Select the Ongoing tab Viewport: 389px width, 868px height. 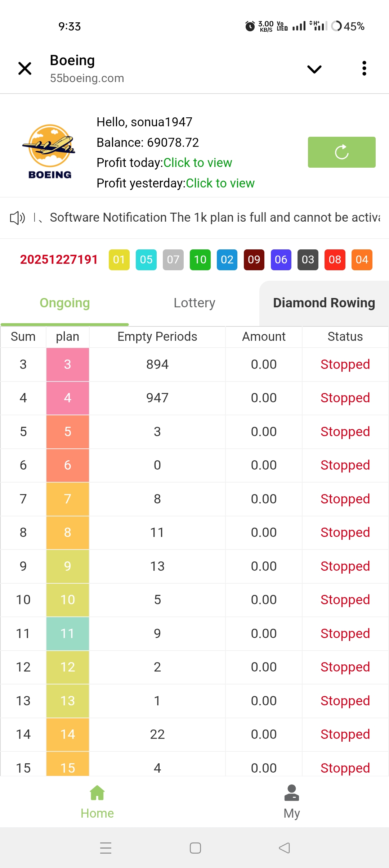(65, 303)
